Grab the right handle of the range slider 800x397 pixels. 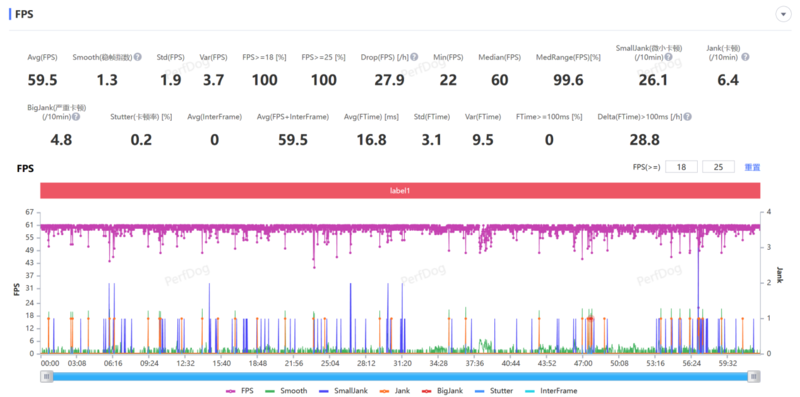[x=754, y=377]
